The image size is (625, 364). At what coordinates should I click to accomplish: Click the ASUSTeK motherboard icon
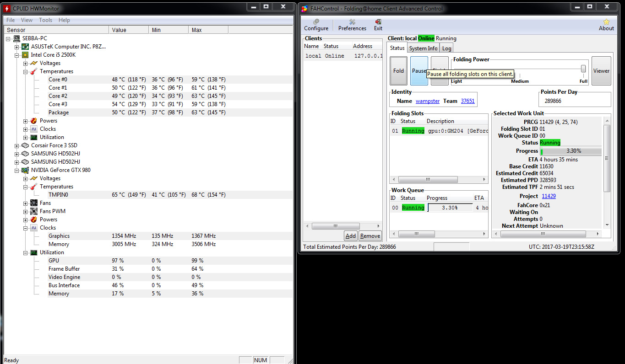[26, 47]
